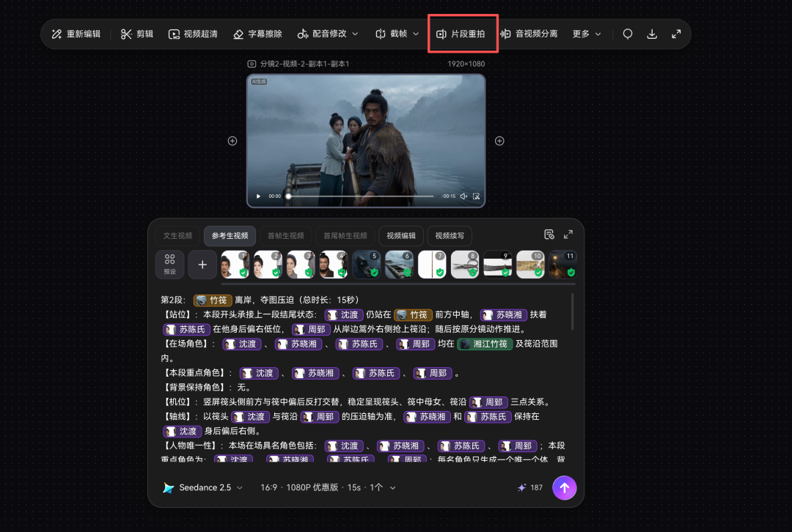Select reference thumbnail number 11
Screen dimensions: 792x532
pyautogui.click(x=563, y=265)
